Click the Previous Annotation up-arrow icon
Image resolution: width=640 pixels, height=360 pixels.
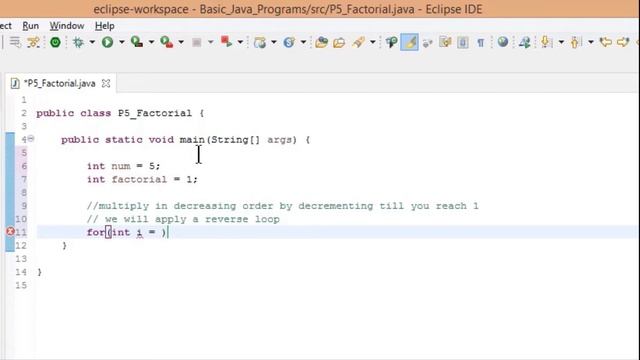[x=576, y=42]
